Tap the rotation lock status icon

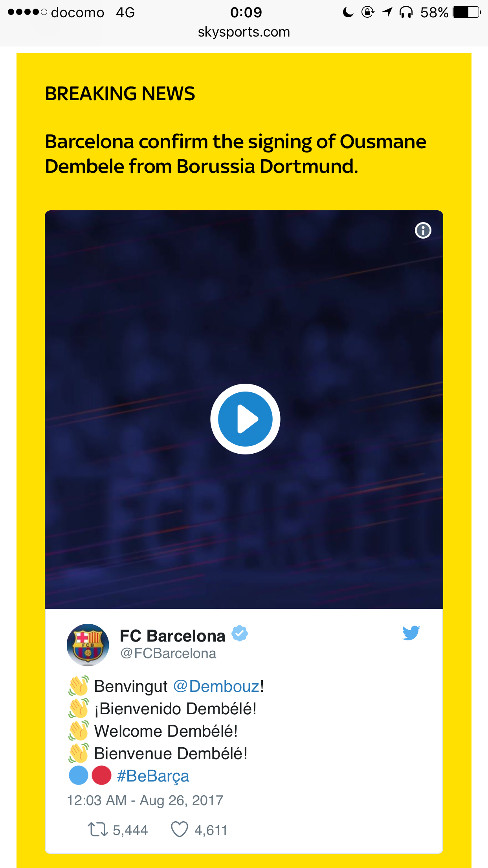point(368,12)
